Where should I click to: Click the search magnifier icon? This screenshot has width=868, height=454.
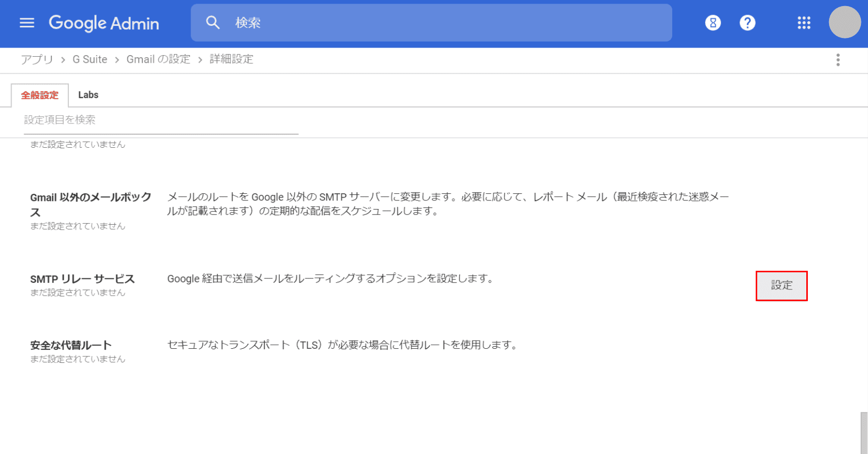tap(213, 23)
